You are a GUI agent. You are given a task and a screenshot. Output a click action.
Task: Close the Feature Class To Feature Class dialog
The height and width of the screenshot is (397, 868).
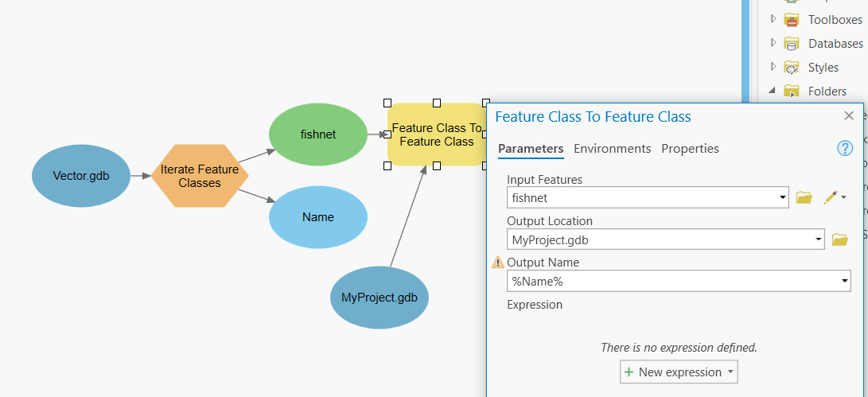tap(849, 116)
